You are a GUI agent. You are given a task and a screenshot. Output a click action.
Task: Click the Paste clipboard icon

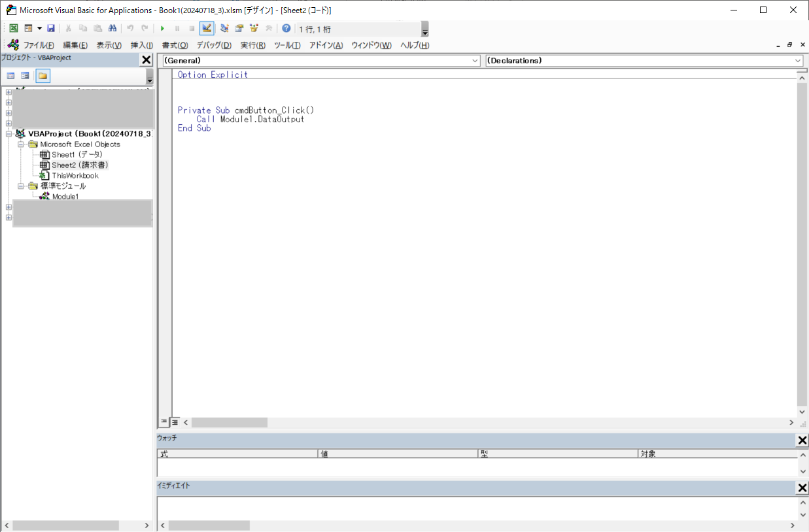coord(97,29)
